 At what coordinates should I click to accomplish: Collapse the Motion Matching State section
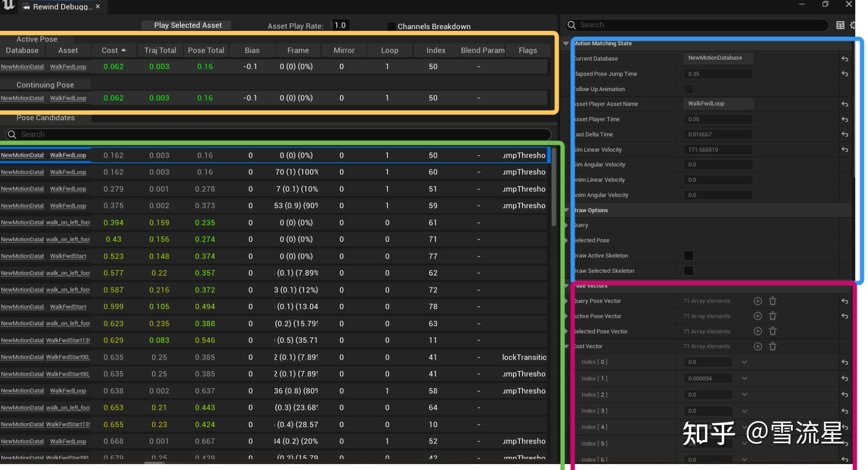click(566, 43)
